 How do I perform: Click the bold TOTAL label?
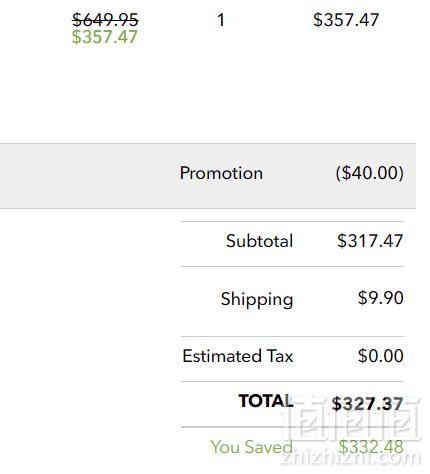point(266,401)
